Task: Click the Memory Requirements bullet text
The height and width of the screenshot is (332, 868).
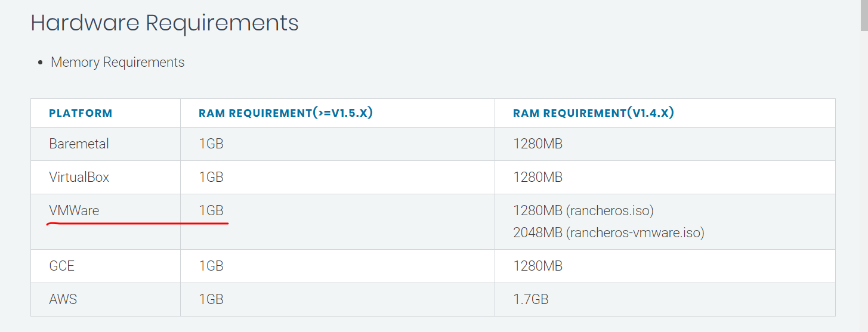Action: [118, 62]
